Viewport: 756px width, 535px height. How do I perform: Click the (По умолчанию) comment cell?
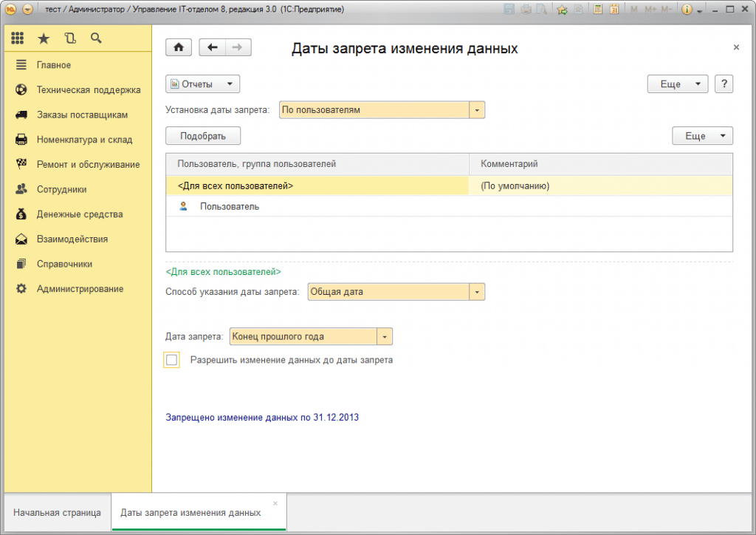pos(601,185)
